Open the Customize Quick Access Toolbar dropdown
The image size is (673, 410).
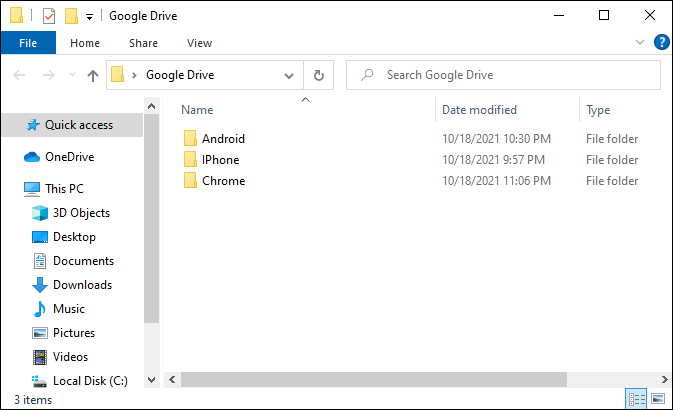[x=89, y=17]
